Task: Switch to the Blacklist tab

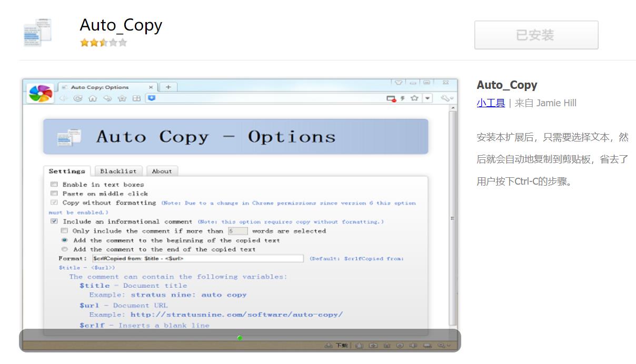Action: point(118,171)
